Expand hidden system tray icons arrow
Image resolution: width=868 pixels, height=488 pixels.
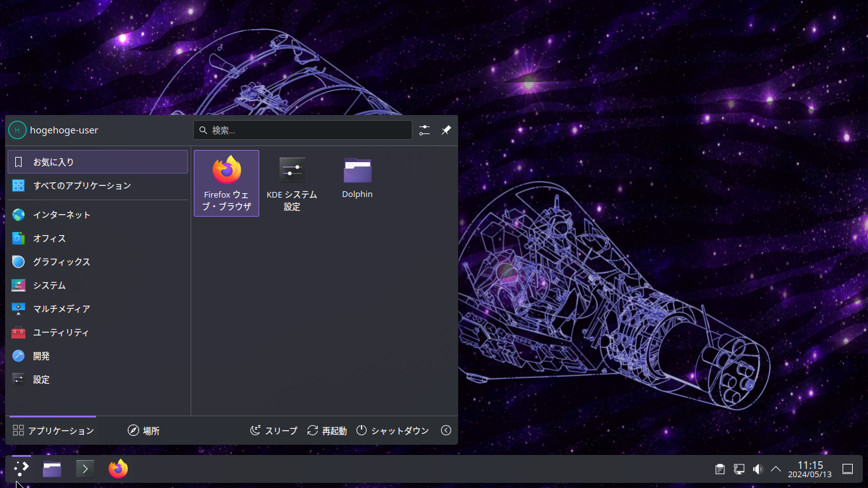(776, 469)
